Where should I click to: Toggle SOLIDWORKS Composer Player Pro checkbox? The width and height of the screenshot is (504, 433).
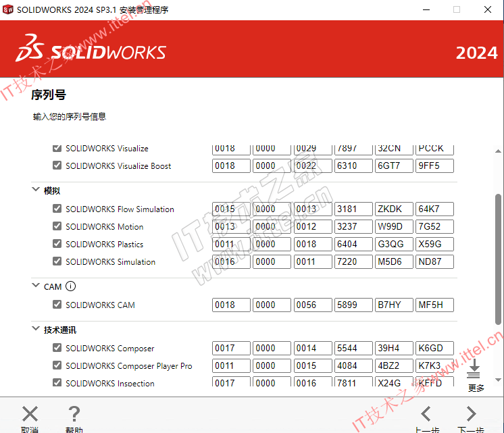click(57, 365)
